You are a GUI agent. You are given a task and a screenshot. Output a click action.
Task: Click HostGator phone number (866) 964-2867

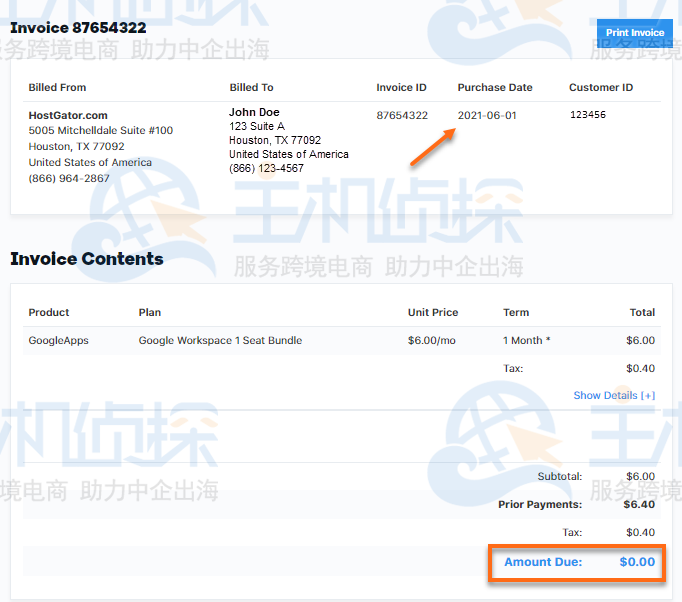[x=69, y=178]
